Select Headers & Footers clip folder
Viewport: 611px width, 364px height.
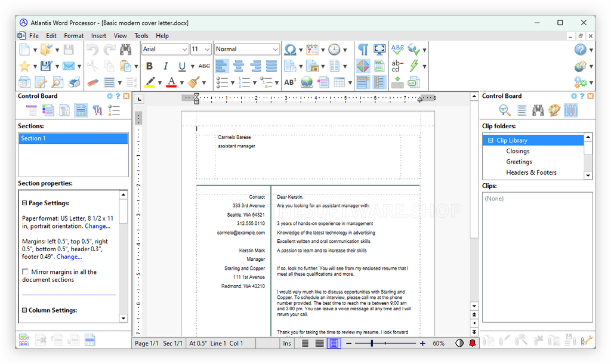pyautogui.click(x=531, y=172)
